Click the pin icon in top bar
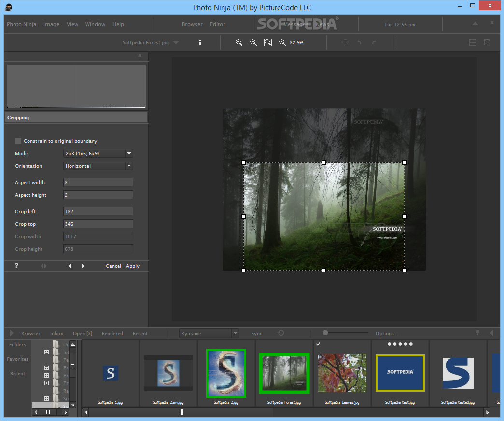The height and width of the screenshot is (421, 504). (492, 24)
